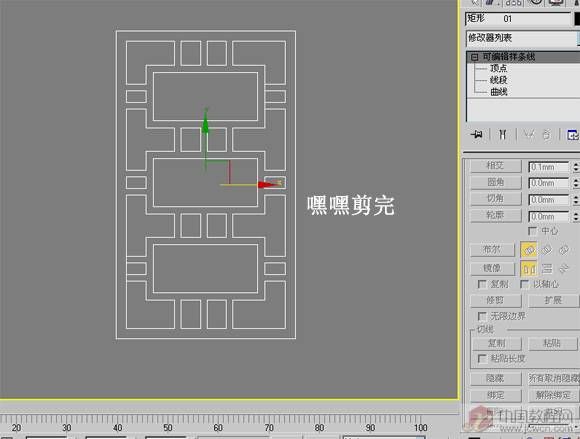Image resolution: width=580 pixels, height=439 pixels.
Task: Select the mirror horizontally icon
Action: point(529,269)
